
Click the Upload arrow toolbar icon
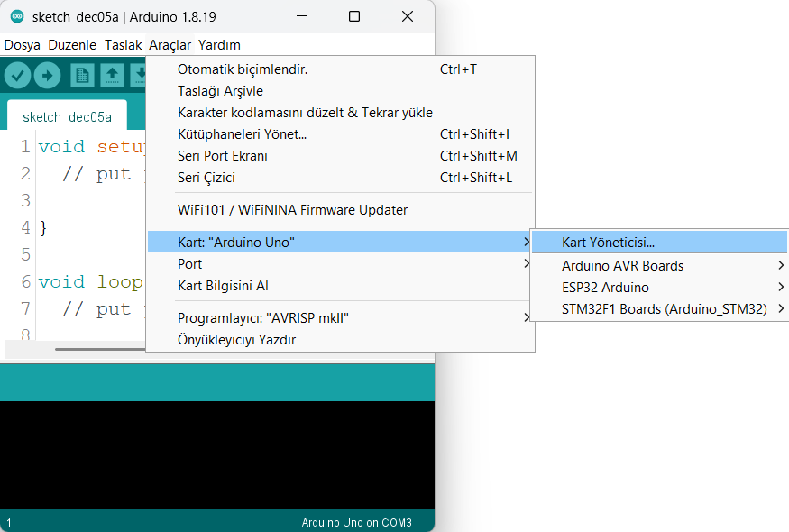pyautogui.click(x=47, y=75)
